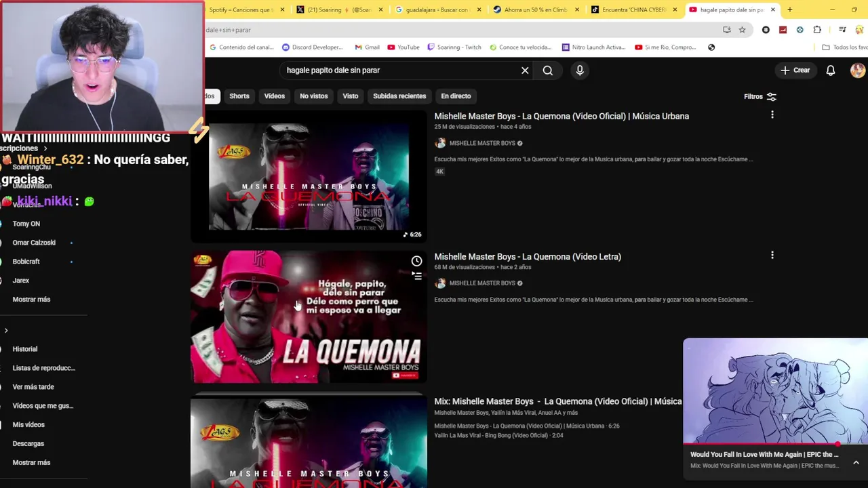Expand the collapsed sidebar section chevron
Image resolution: width=868 pixels, height=488 pixels.
coord(6,331)
